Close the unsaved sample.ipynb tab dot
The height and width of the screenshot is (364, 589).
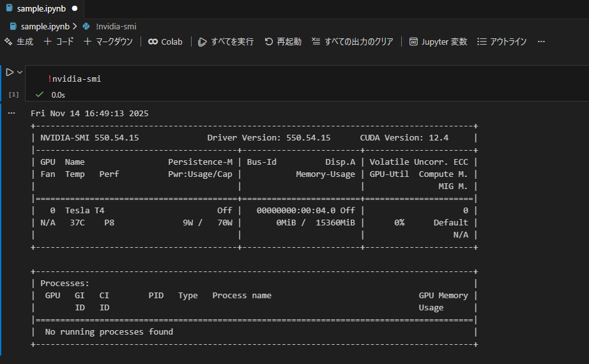[x=75, y=8]
